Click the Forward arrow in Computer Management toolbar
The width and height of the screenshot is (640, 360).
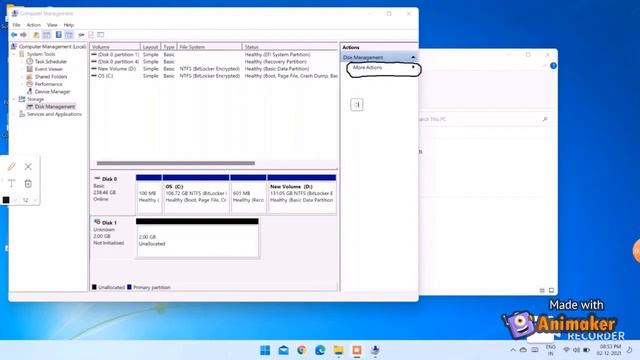[x=24, y=35]
